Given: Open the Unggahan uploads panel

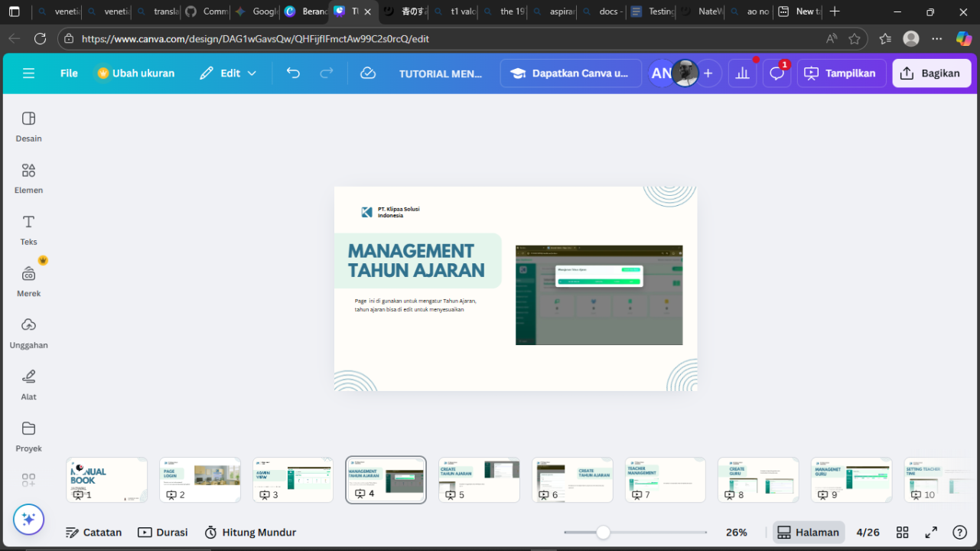Looking at the screenshot, I should [28, 333].
